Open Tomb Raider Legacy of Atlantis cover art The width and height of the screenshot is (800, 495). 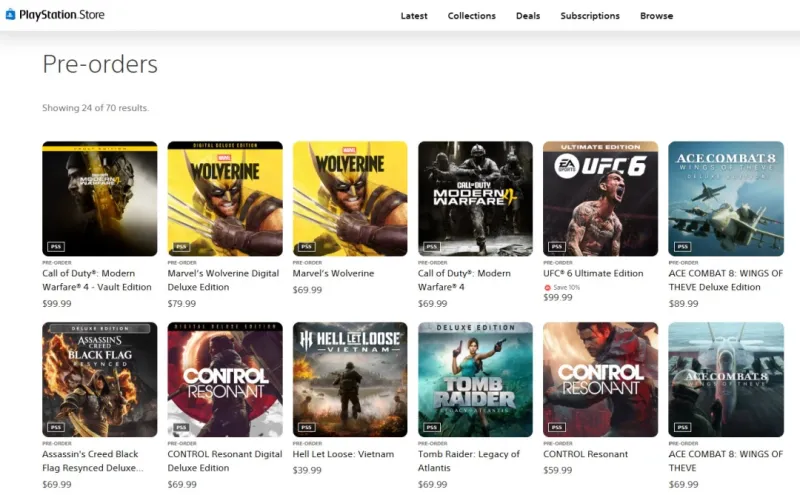coord(476,379)
